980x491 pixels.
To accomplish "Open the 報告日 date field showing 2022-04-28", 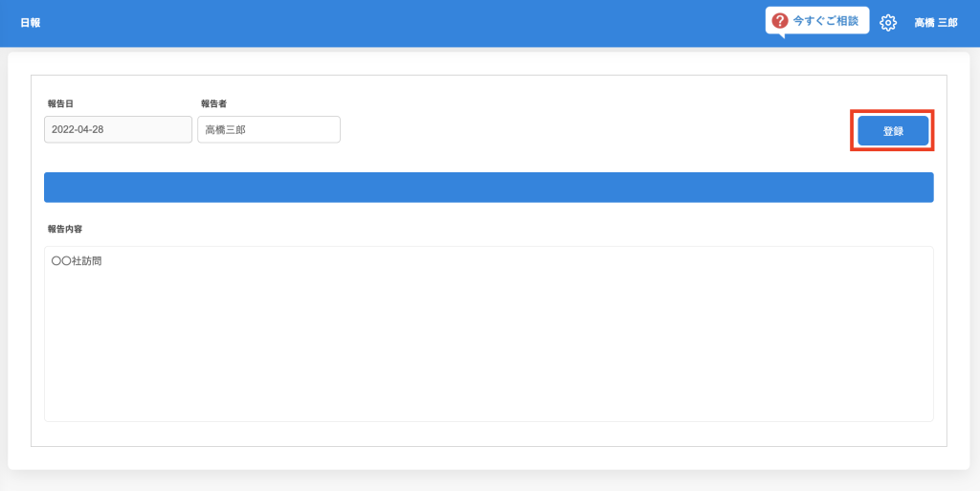I will point(118,129).
